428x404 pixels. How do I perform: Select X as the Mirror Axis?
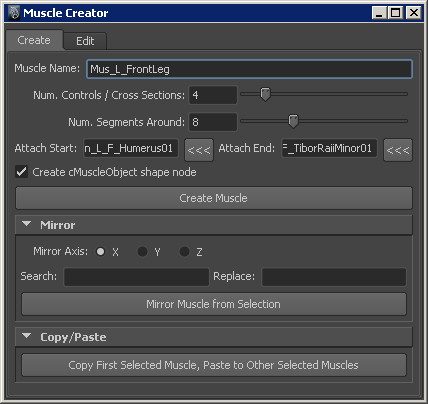pos(100,251)
